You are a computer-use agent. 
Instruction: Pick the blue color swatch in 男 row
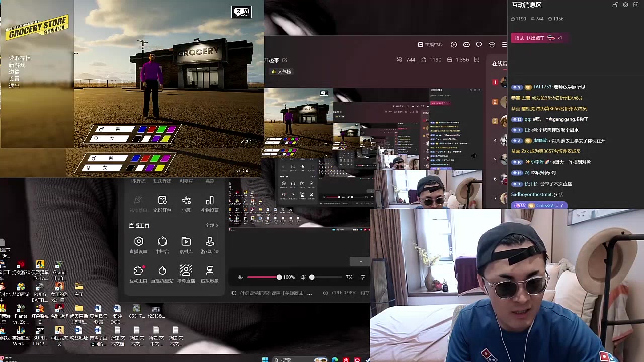click(142, 129)
